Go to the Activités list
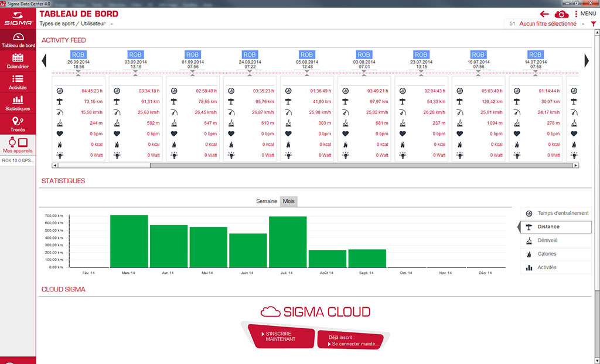The image size is (600, 364). (18, 82)
